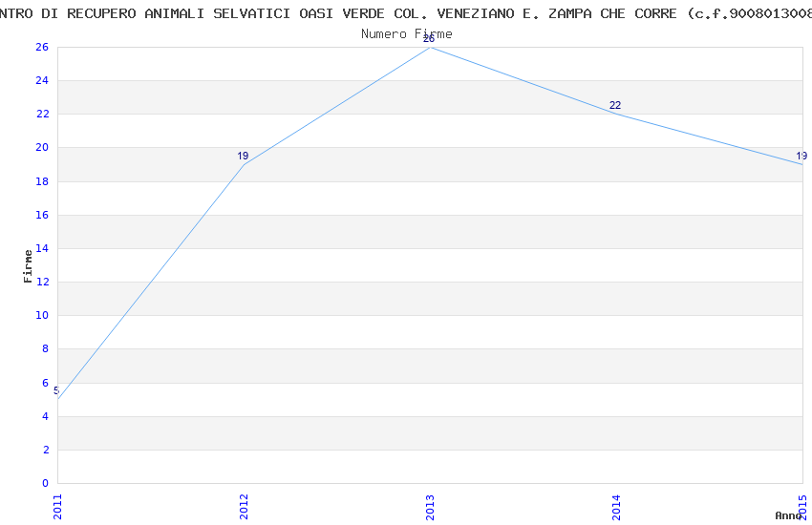Viewport: 812px width, 525px height.
Task: Click the y-axis tick value 10
Action: (42, 315)
